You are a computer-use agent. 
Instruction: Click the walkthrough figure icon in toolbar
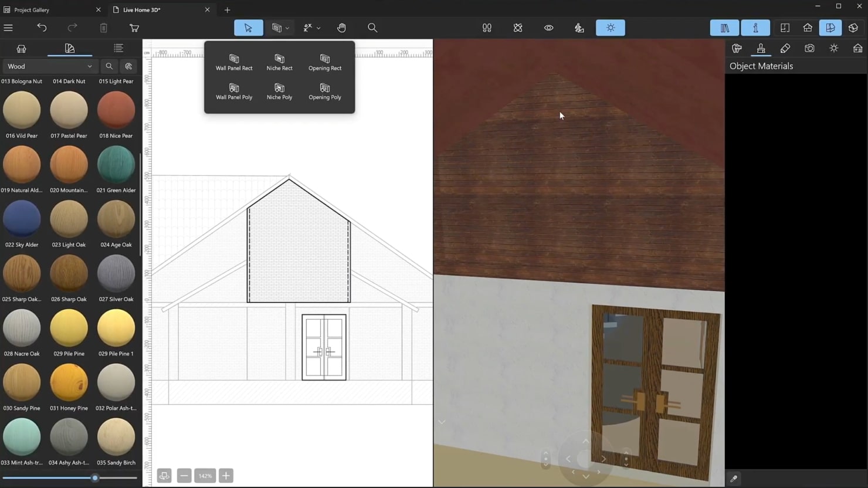click(579, 28)
